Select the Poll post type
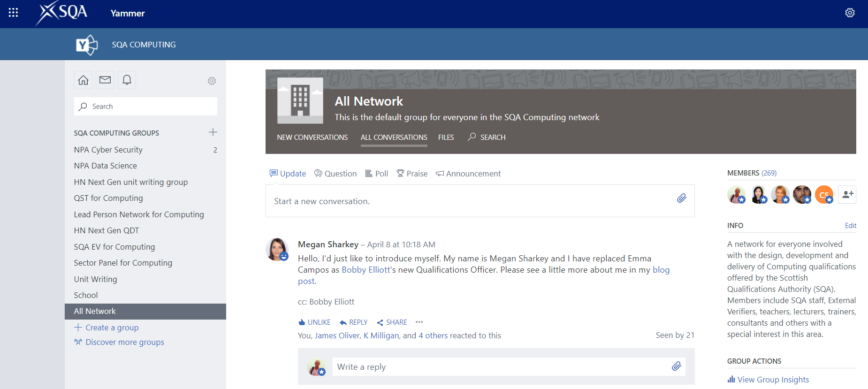 (x=377, y=174)
